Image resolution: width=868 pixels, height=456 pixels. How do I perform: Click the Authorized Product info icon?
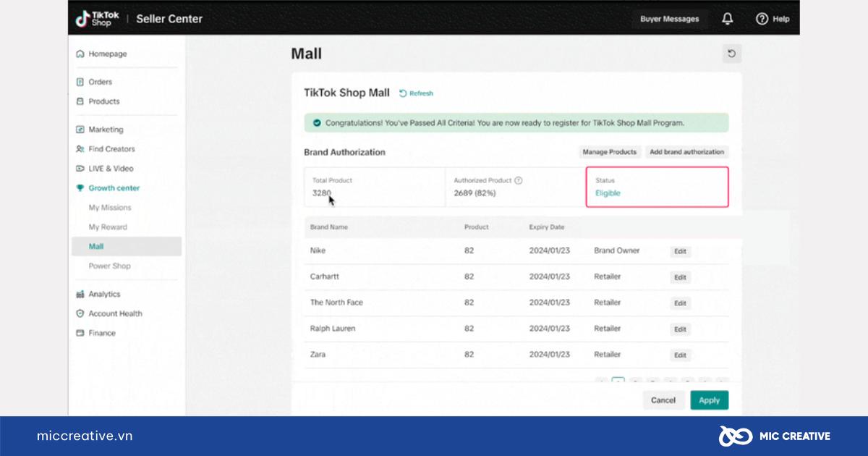[x=519, y=180]
